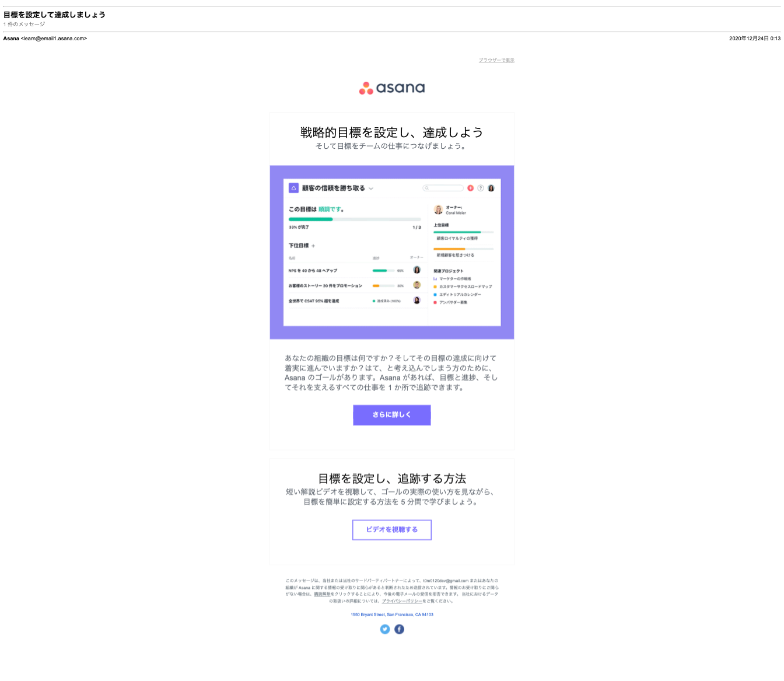Click the profile avatar beside the help icon
Image resolution: width=784 pixels, height=681 pixels.
tap(491, 188)
